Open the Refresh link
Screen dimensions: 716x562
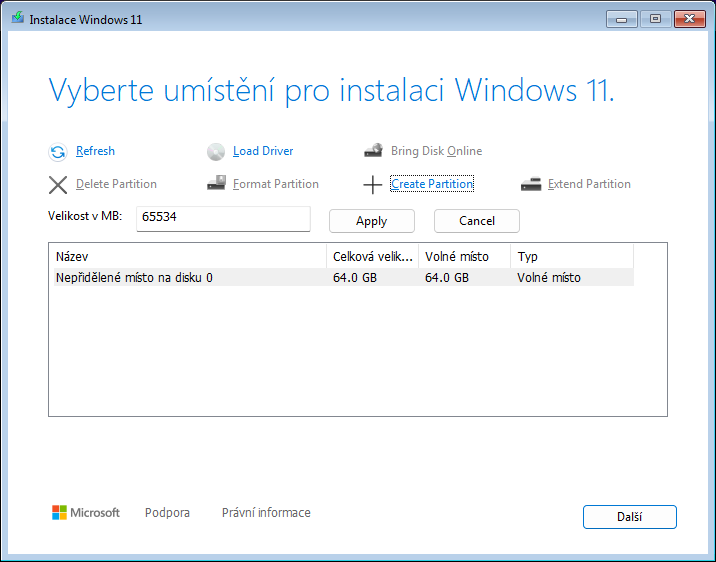[95, 151]
